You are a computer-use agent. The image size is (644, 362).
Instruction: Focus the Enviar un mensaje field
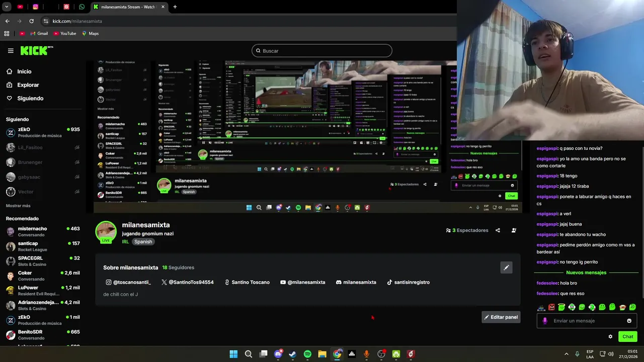coord(587,321)
